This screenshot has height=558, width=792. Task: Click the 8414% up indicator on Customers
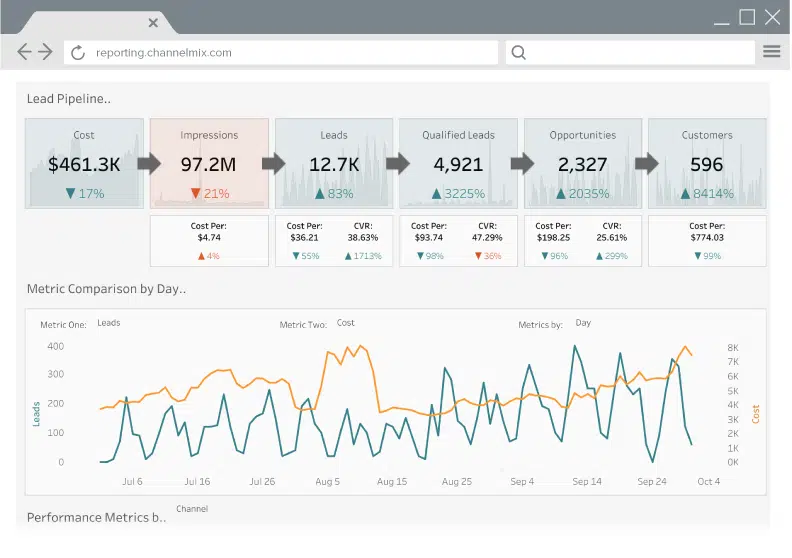[707, 193]
